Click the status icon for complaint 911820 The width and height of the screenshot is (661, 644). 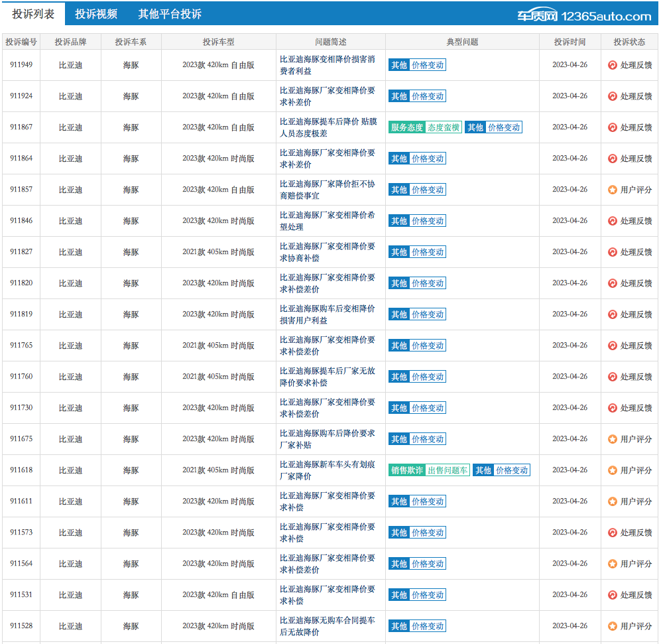(x=613, y=283)
